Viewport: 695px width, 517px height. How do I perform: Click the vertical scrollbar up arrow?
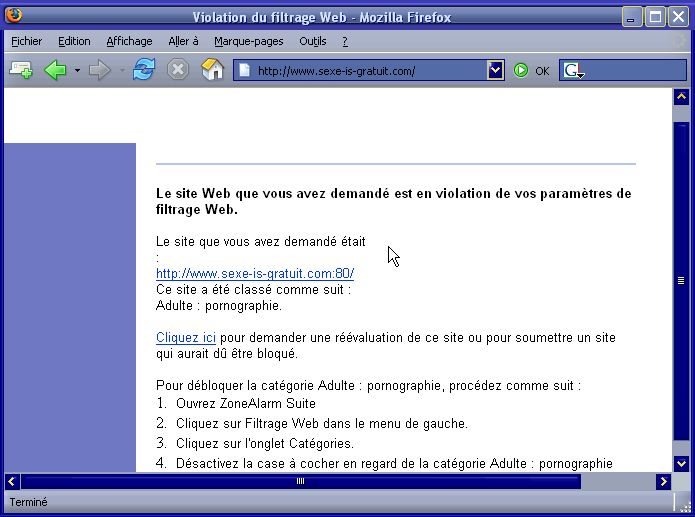pos(681,97)
